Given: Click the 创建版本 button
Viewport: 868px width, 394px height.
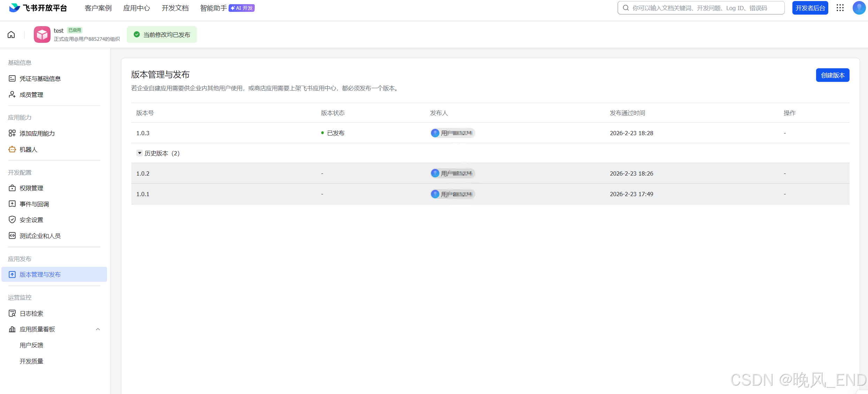Looking at the screenshot, I should coord(832,75).
